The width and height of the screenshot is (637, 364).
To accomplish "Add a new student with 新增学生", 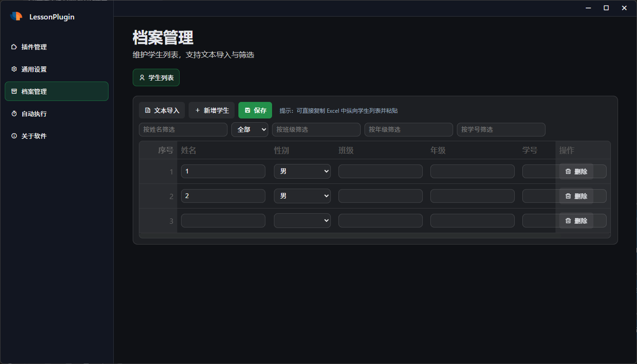I will pyautogui.click(x=211, y=110).
